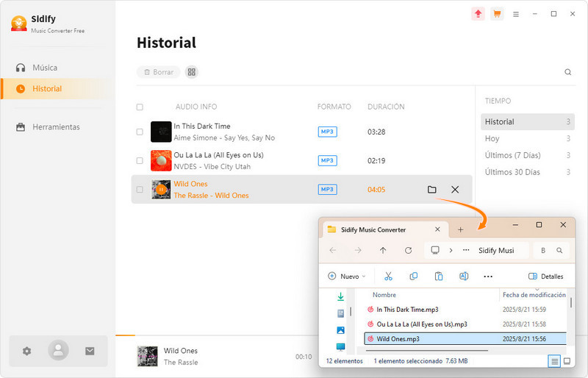Click Explorer vertical scrollbar
The image size is (588, 378).
tap(571, 302)
